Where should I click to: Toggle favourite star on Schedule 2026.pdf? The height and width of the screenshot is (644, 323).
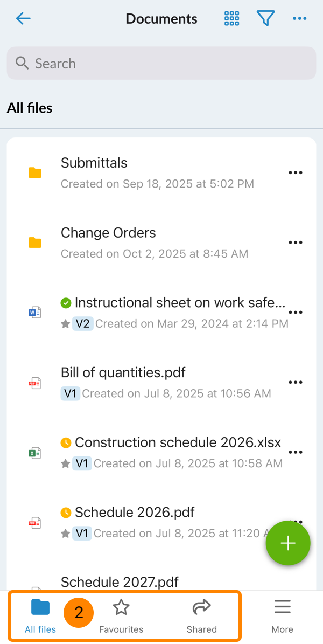click(66, 534)
